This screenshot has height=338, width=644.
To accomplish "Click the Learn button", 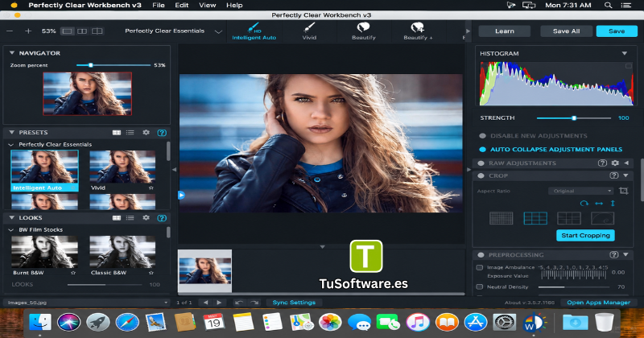I will tap(505, 31).
